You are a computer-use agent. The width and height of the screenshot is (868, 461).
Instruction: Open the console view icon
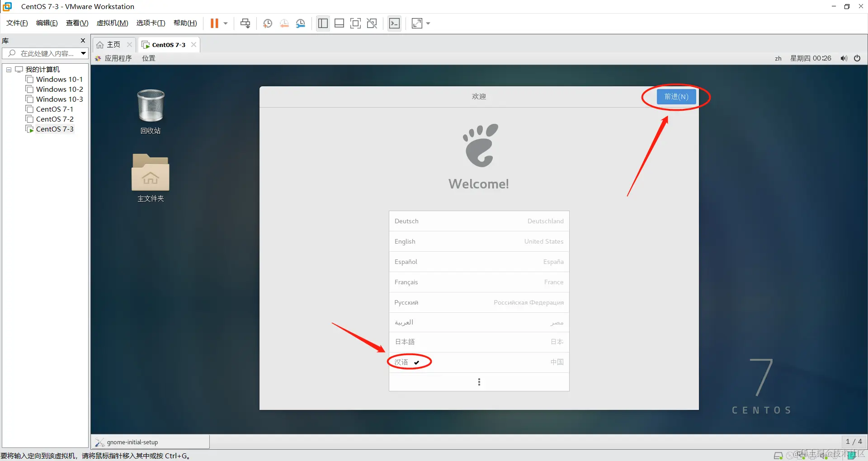point(394,24)
